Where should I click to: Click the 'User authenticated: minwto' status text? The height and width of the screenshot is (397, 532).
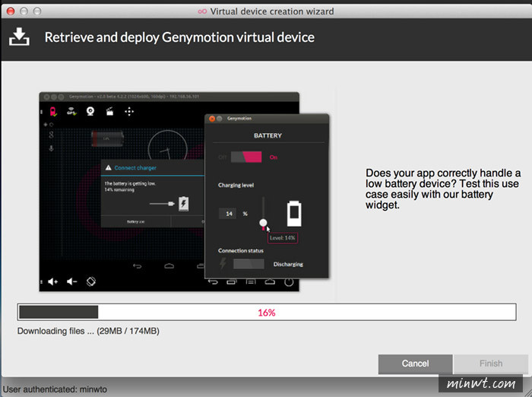pos(55,389)
